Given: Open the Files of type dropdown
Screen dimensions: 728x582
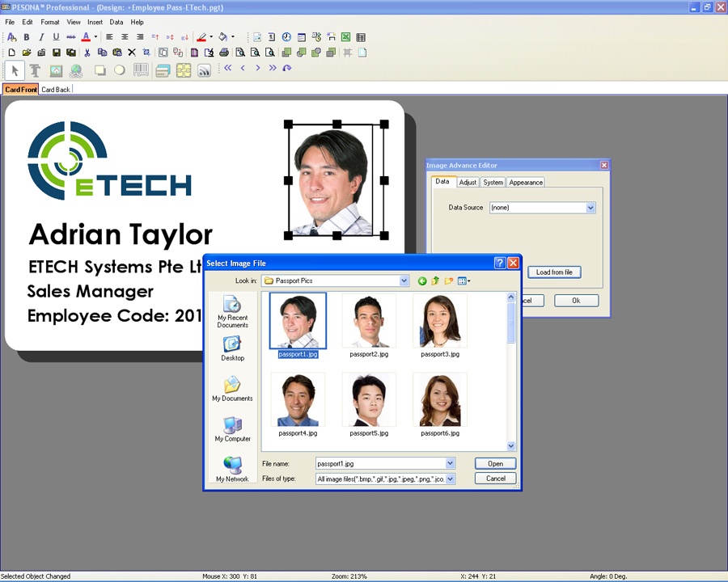Looking at the screenshot, I should pyautogui.click(x=451, y=479).
